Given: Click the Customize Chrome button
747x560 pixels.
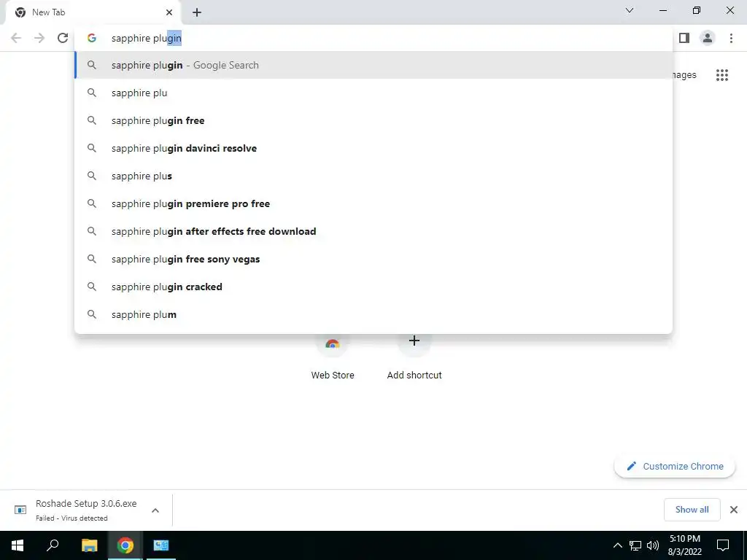Looking at the screenshot, I should (675, 466).
